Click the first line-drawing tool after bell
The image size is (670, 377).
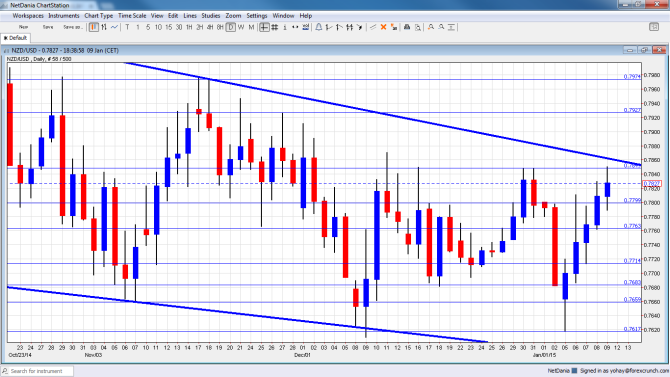coord(329,27)
